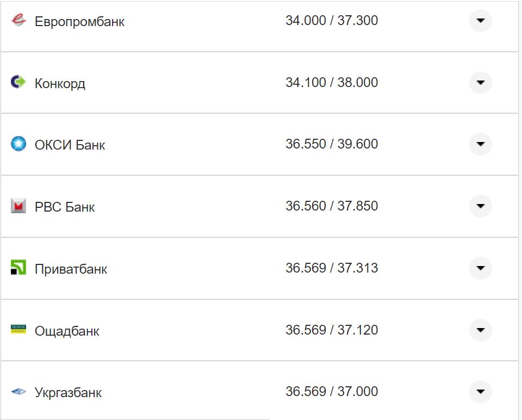Click the ОКСИ Банк blue star logo

18,144
